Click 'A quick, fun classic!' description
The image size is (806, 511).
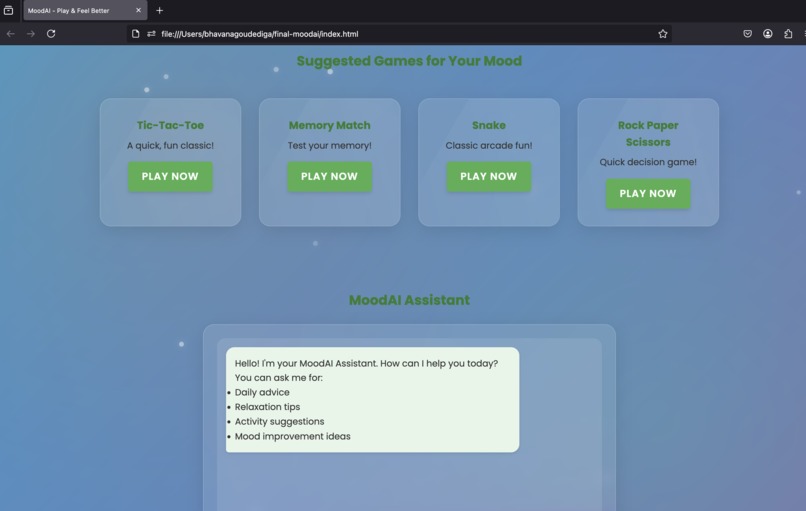[170, 145]
